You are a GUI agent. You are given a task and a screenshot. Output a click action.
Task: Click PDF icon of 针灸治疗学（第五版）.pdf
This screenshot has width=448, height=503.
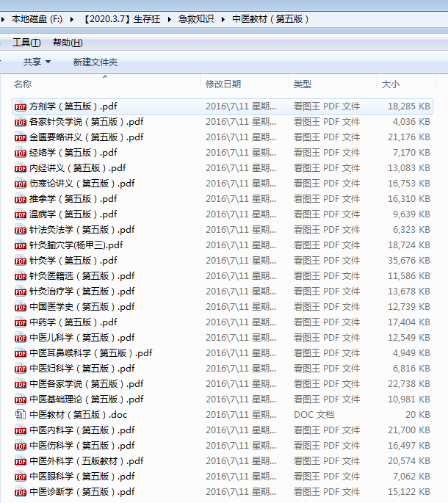21,292
